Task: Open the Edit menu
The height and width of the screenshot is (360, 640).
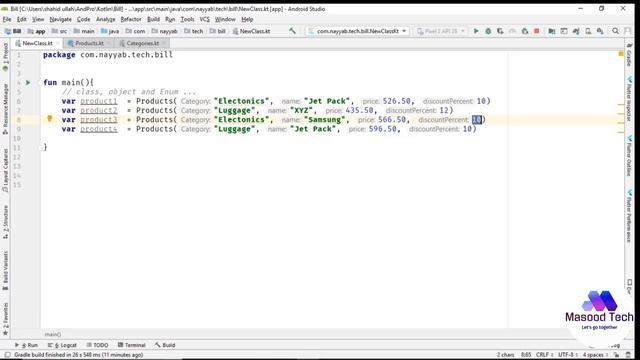Action: click(21, 19)
